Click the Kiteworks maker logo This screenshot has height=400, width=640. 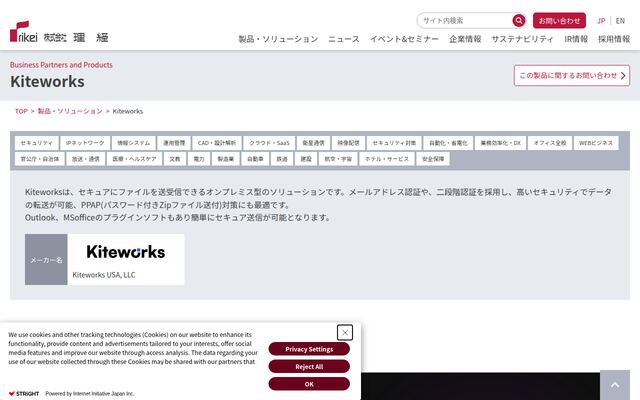coord(126,252)
